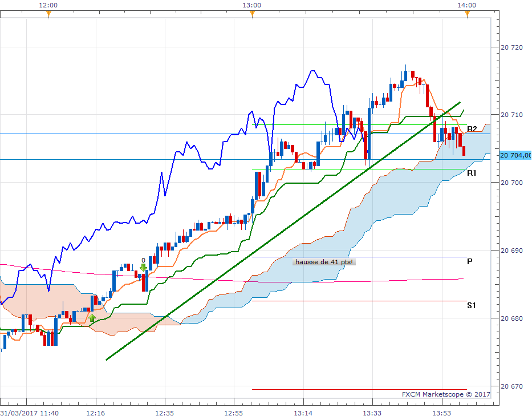Click the 14:00 hour label at top
The width and height of the screenshot is (532, 420).
[466, 5]
